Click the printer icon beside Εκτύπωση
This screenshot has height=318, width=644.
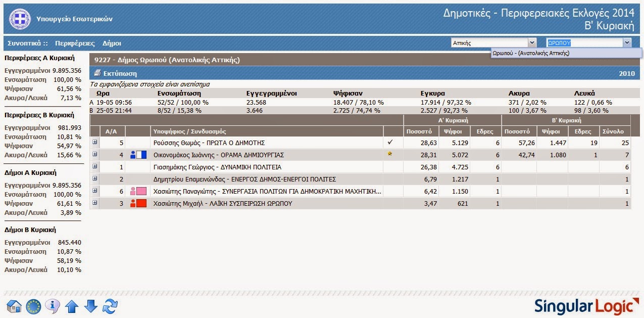click(97, 73)
